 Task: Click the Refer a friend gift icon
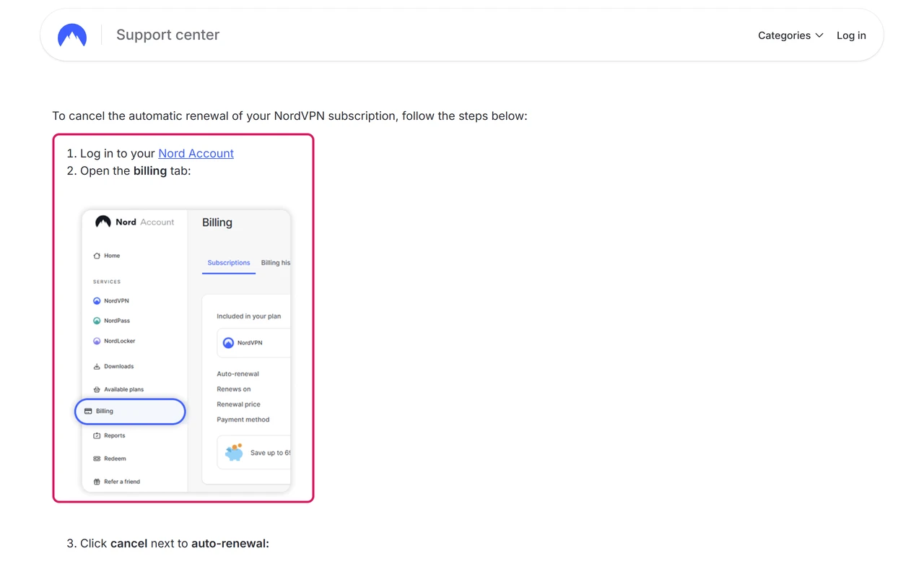(97, 482)
